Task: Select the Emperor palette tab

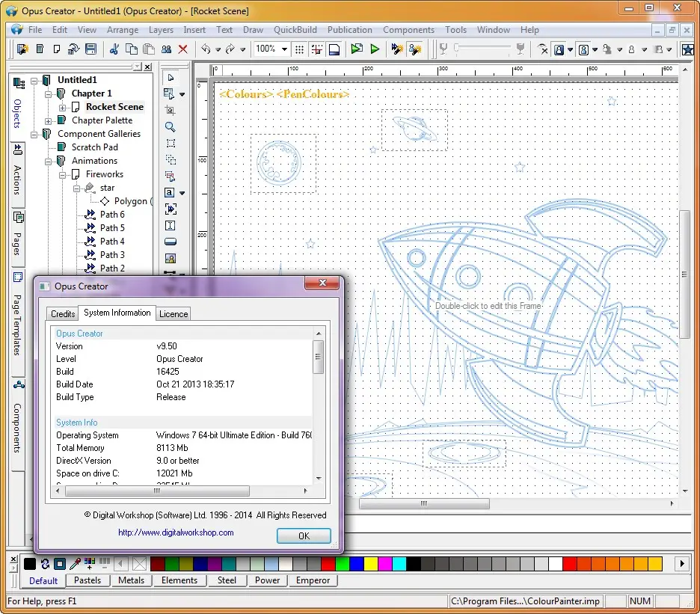Action: 313,580
